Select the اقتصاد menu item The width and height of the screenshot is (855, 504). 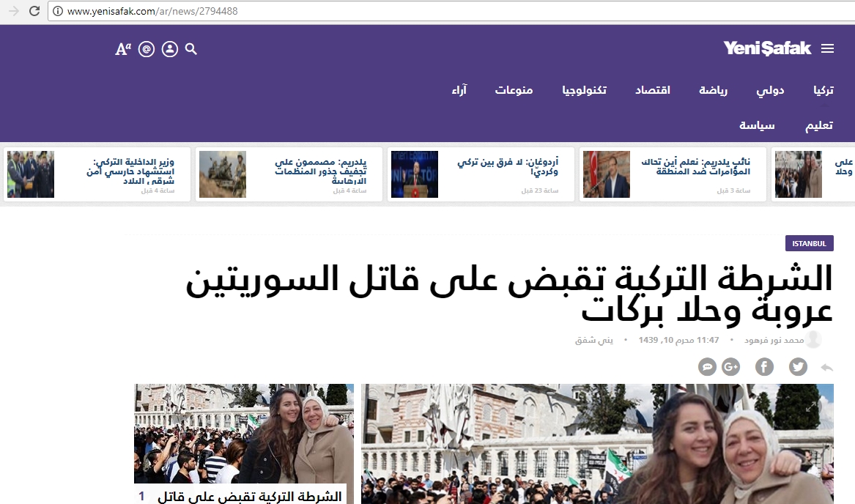(652, 90)
